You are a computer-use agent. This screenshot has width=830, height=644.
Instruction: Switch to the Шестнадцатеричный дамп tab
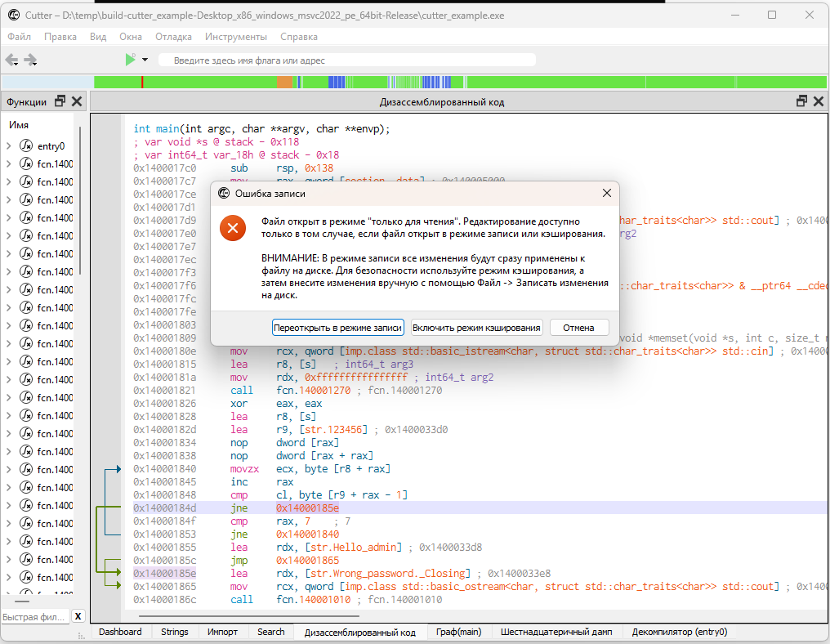556,632
